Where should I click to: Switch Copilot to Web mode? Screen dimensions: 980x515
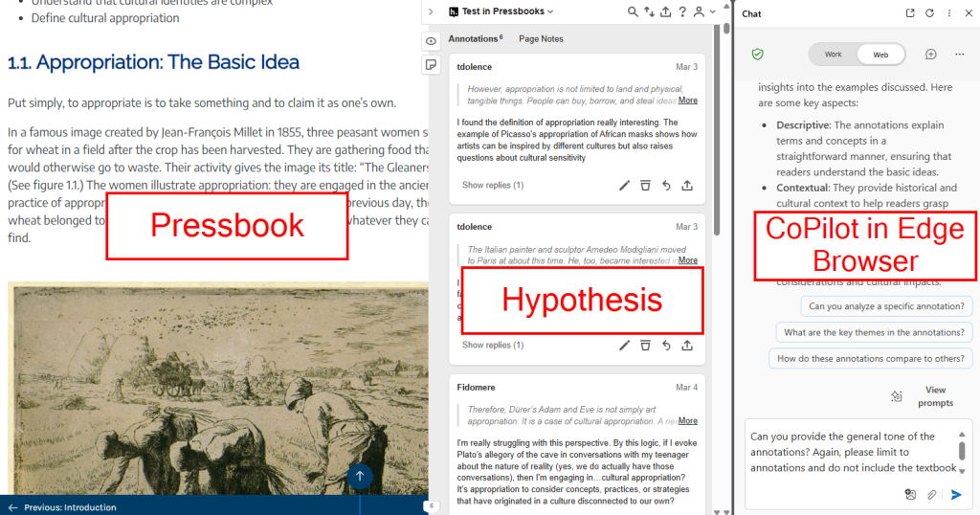coord(880,55)
